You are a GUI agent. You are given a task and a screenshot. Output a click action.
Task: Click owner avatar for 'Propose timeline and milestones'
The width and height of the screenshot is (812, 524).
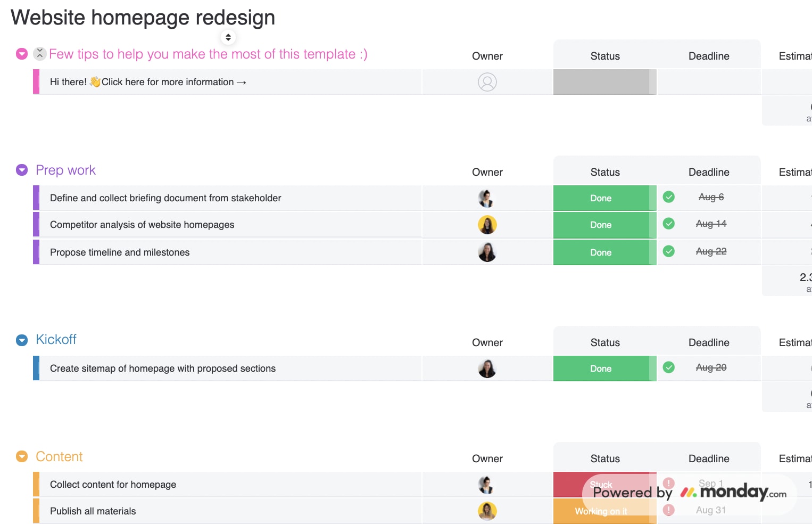[x=487, y=252]
